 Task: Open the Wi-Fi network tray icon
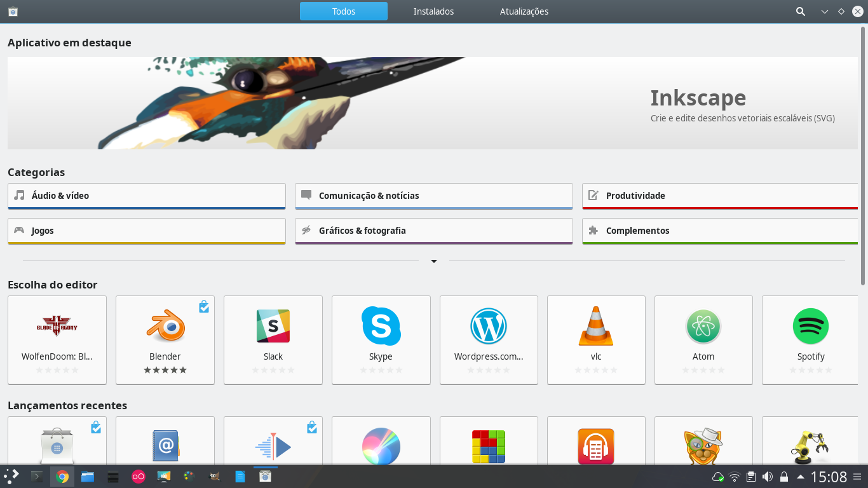[735, 477]
